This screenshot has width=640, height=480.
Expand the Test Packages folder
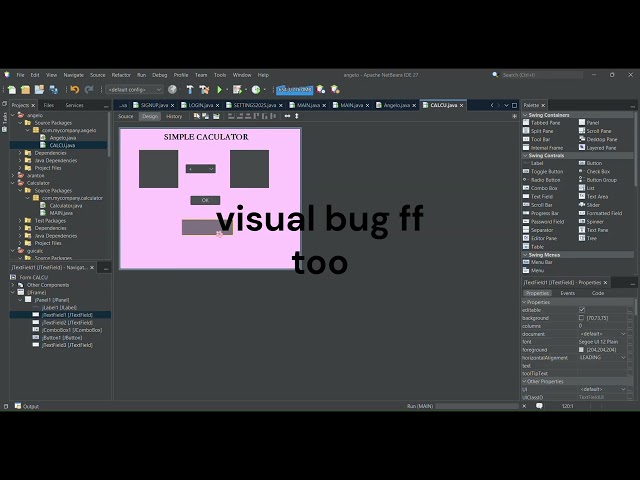(20, 221)
